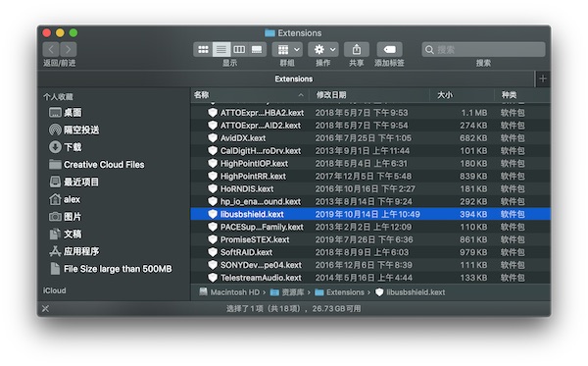Switch to column view

(x=239, y=49)
